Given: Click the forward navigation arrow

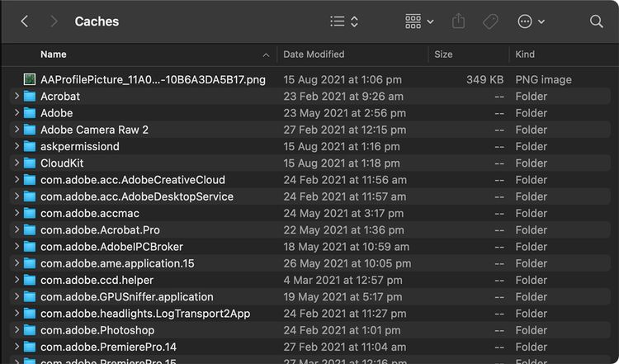Looking at the screenshot, I should (x=54, y=21).
